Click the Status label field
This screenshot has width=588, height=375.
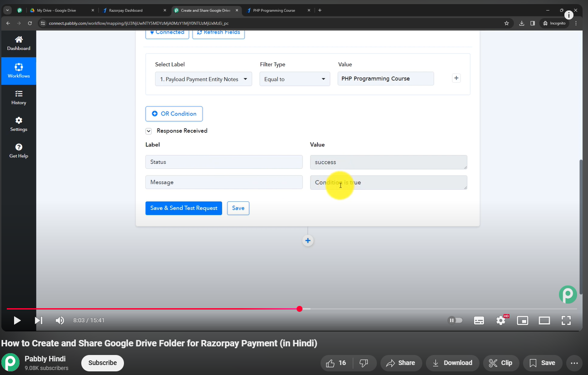[224, 162]
